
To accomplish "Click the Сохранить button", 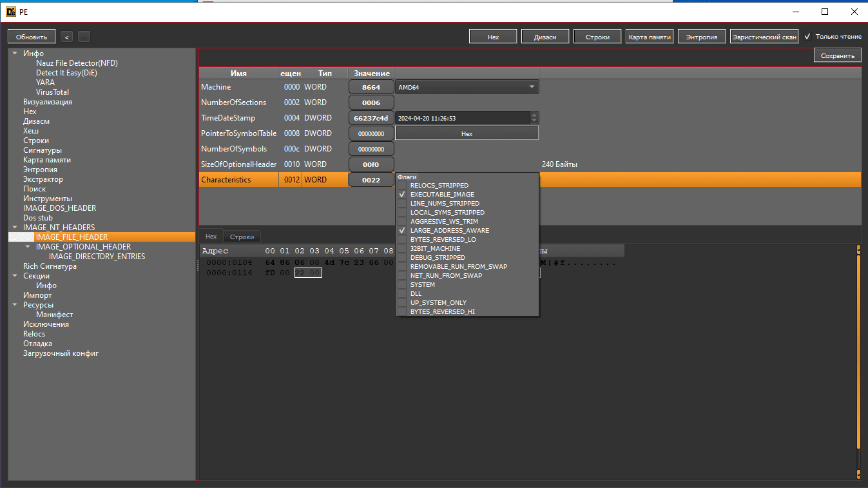I will click(837, 56).
